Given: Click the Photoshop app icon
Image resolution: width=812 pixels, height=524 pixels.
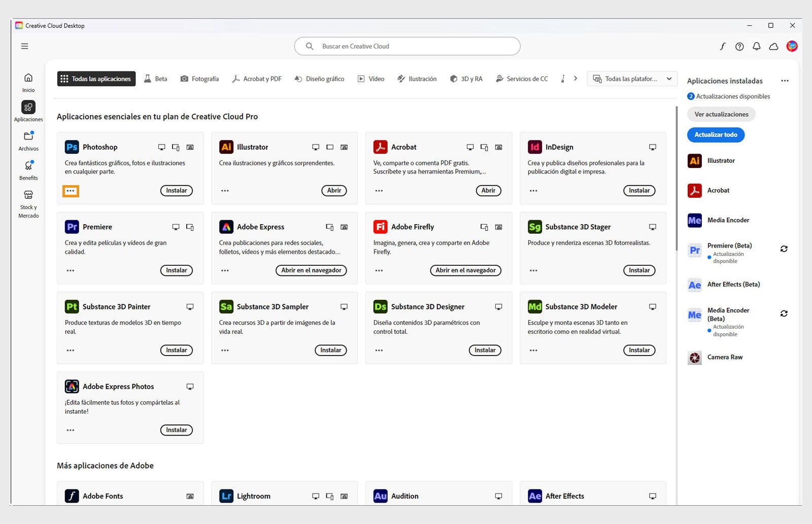Looking at the screenshot, I should [72, 147].
